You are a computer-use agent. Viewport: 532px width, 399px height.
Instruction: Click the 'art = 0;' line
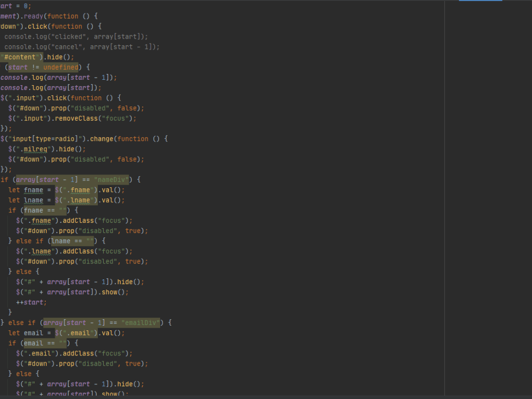click(x=15, y=6)
